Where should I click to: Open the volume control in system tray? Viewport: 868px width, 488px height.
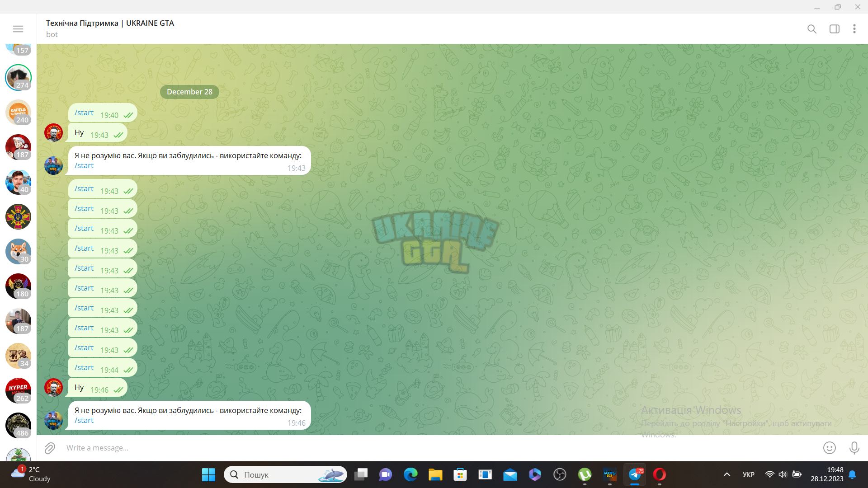click(783, 474)
